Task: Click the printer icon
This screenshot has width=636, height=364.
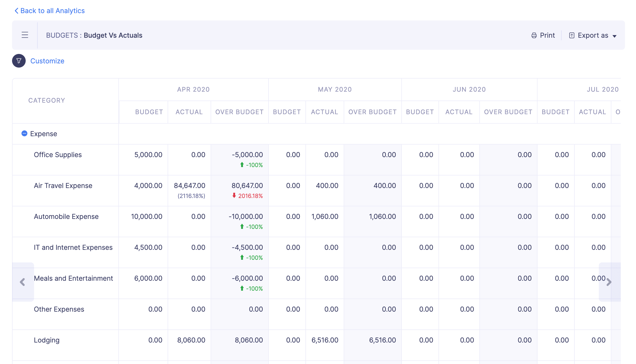Action: tap(534, 35)
